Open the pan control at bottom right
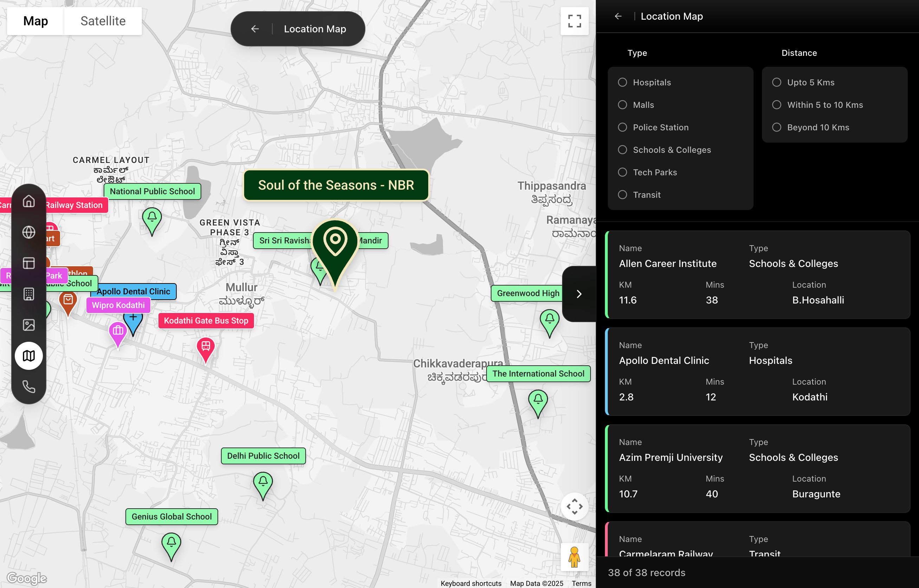 pos(574,506)
